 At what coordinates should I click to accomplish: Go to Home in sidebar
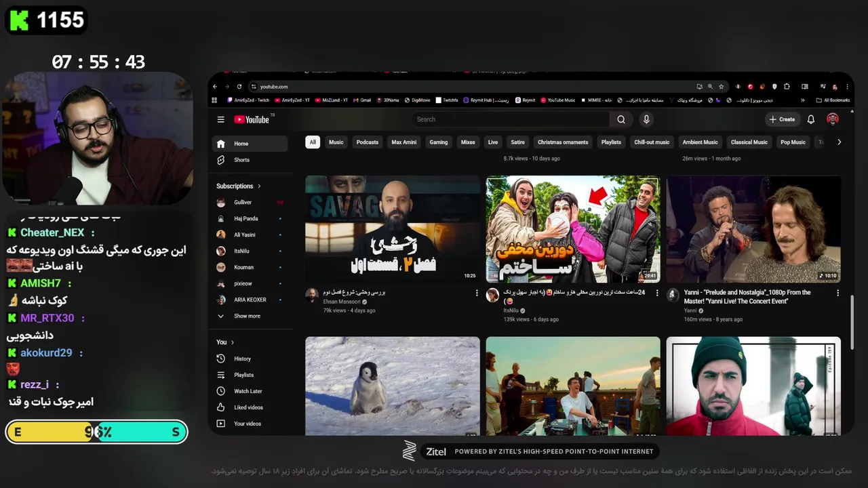tap(250, 144)
